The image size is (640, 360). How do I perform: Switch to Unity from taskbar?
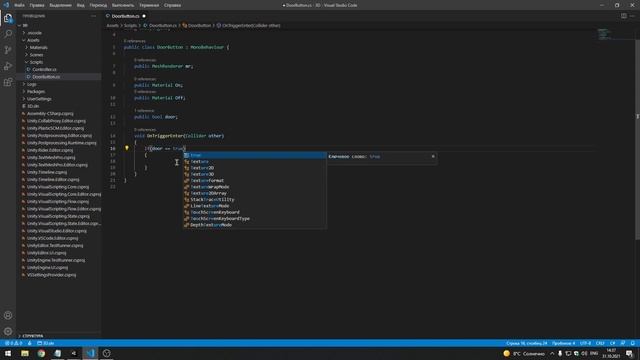(74, 353)
